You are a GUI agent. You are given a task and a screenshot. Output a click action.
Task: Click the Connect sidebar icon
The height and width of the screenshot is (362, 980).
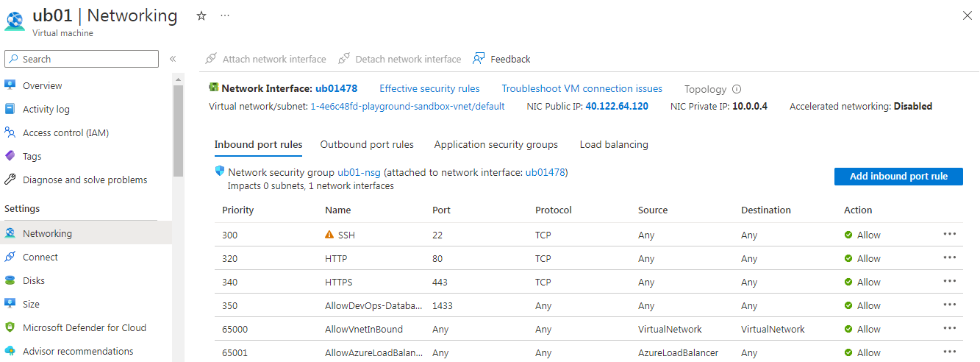coord(10,257)
